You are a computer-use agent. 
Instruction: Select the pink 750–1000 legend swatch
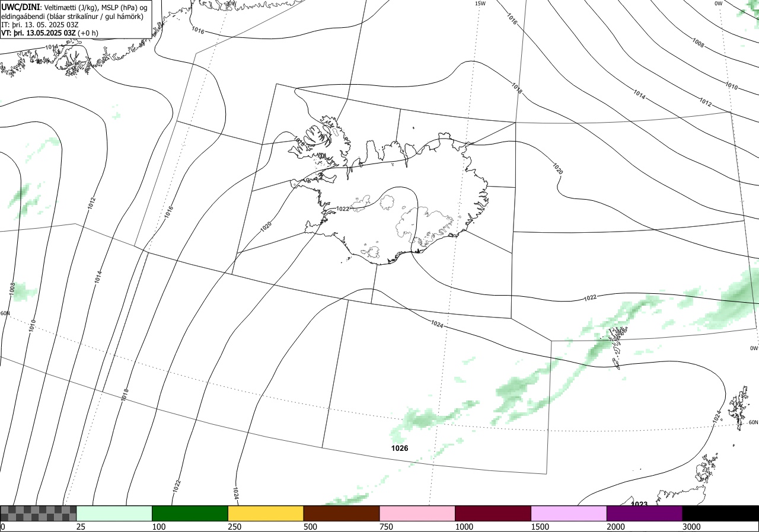point(417,513)
